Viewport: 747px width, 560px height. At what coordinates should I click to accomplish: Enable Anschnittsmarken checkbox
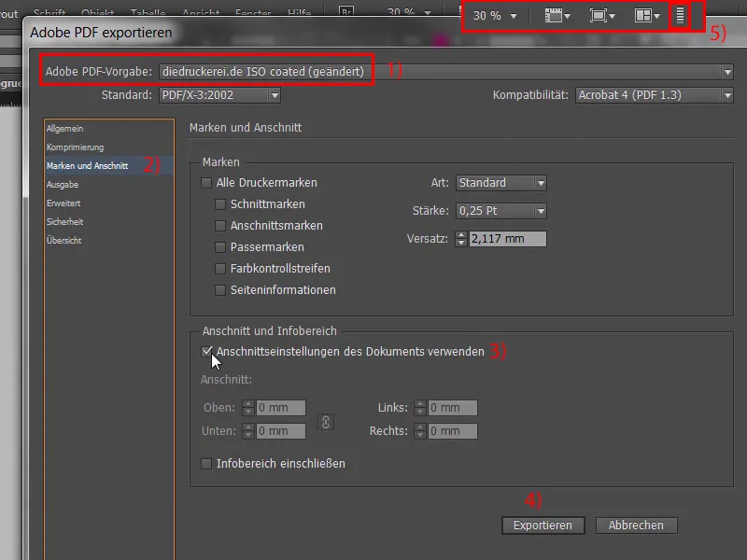coord(220,226)
